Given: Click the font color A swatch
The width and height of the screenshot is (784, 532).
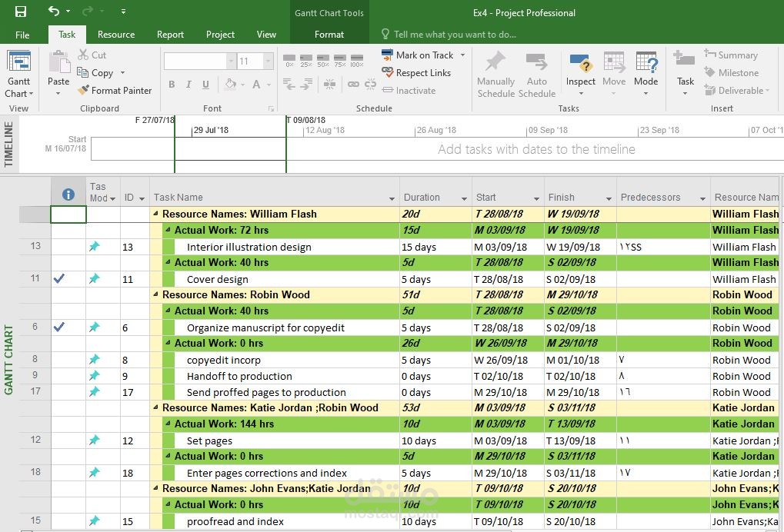Looking at the screenshot, I should pyautogui.click(x=258, y=85).
